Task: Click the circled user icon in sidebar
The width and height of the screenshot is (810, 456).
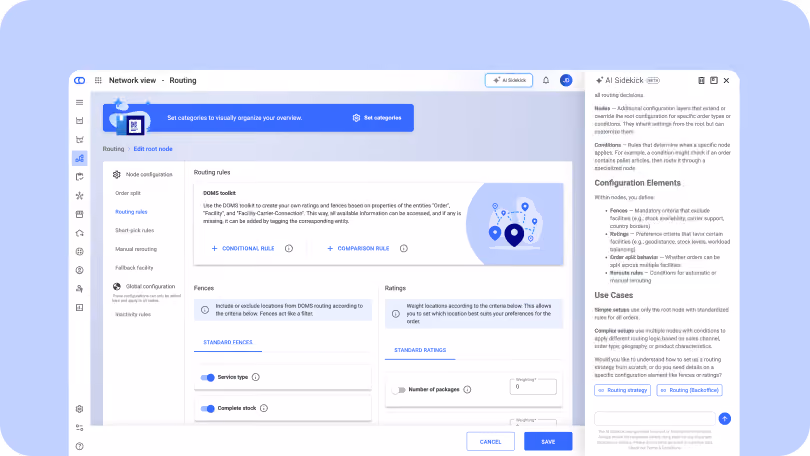Action: [x=80, y=270]
